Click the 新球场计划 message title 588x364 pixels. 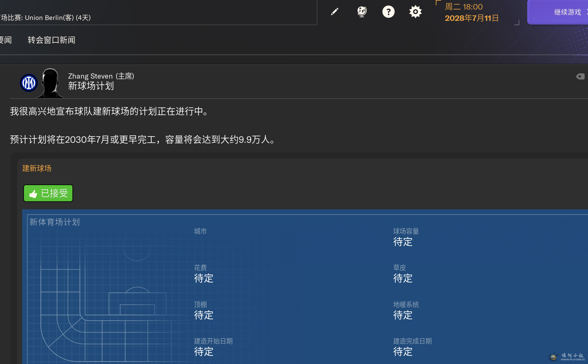click(91, 86)
